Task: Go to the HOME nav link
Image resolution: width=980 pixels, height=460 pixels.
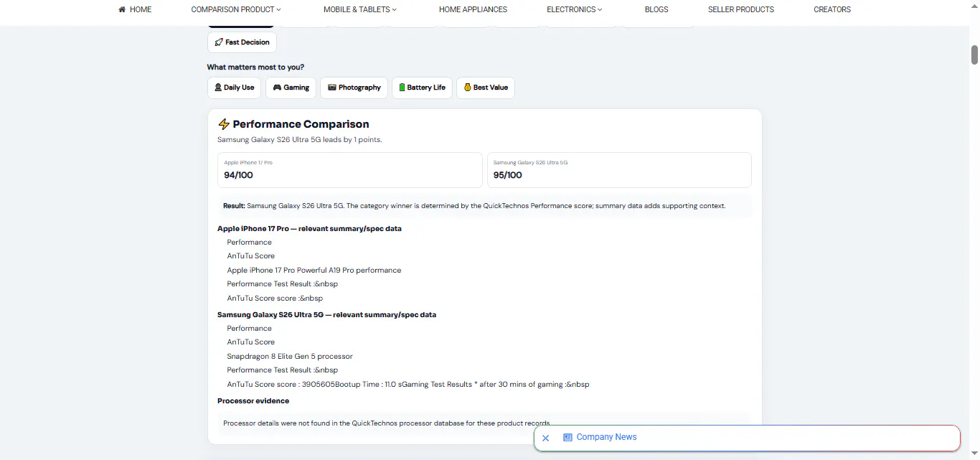Action: [135, 9]
